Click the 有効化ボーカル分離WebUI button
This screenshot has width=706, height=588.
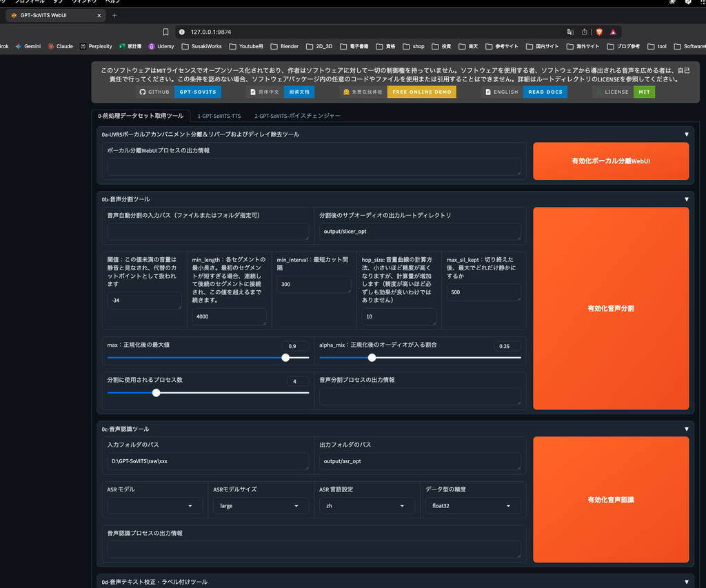(611, 161)
